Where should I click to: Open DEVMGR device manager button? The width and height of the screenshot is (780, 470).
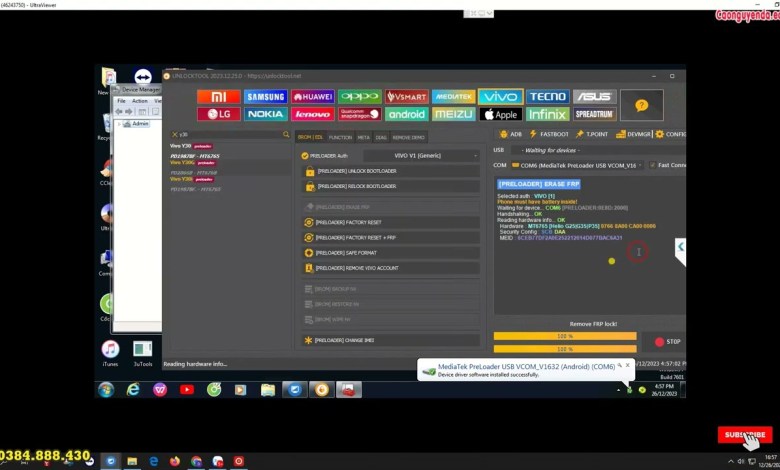point(633,134)
